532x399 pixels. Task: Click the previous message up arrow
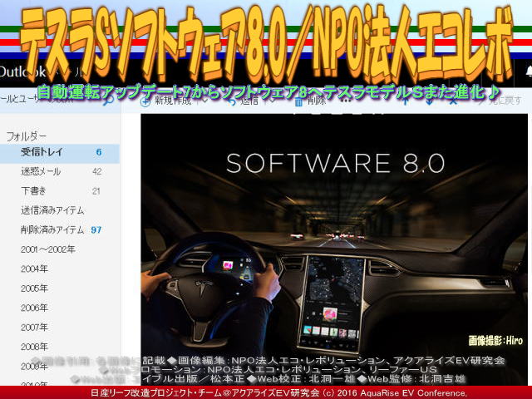pyautogui.click(x=405, y=101)
